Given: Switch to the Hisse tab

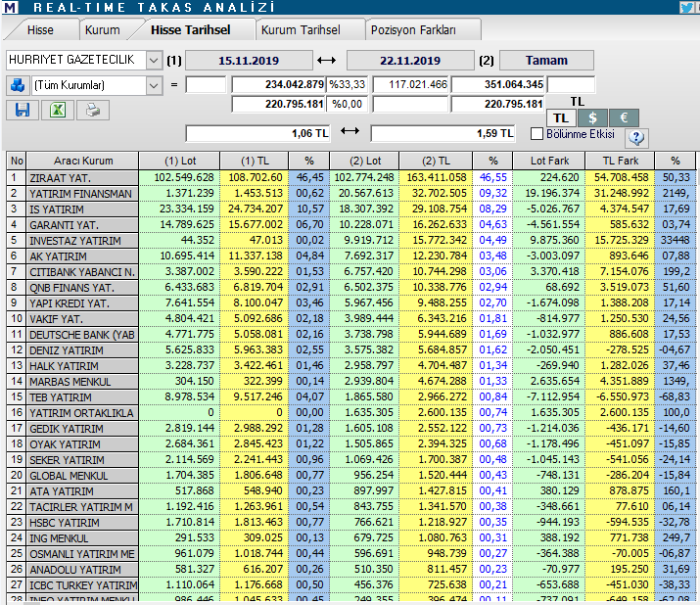Looking at the screenshot, I should click(x=40, y=30).
